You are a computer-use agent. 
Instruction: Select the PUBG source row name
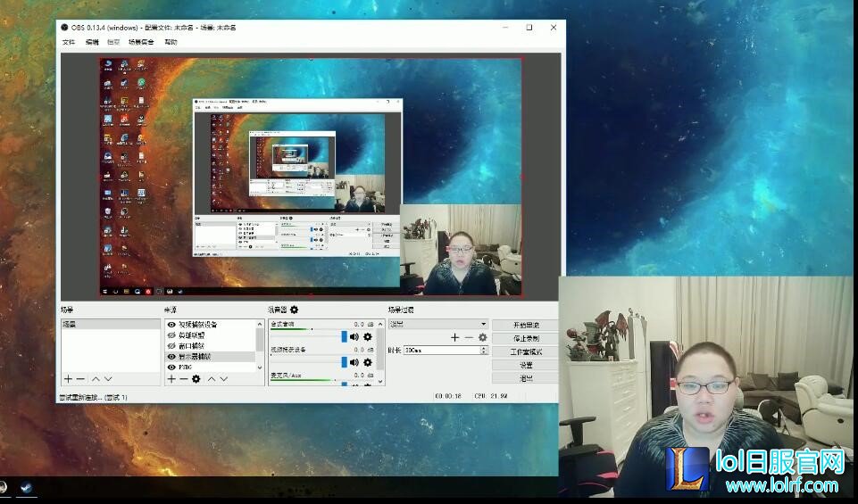(x=186, y=368)
